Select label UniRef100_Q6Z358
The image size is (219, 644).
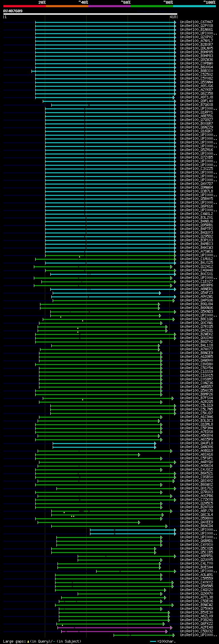coord(196,93)
